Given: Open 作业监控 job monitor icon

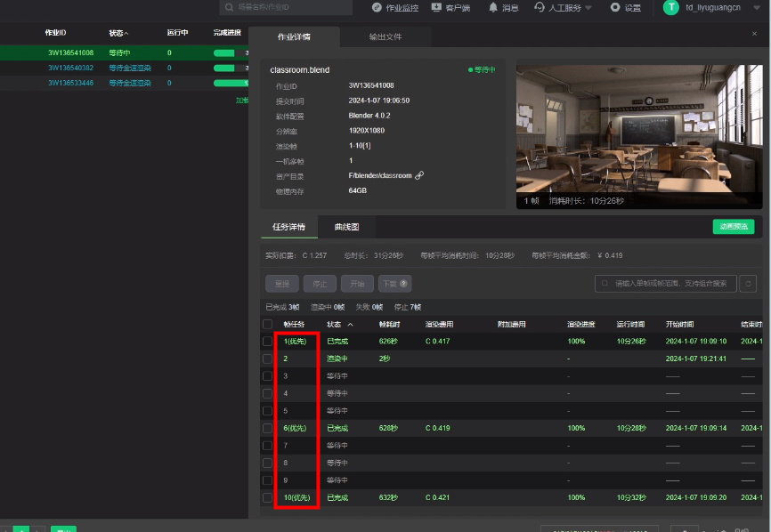Looking at the screenshot, I should click(x=377, y=8).
